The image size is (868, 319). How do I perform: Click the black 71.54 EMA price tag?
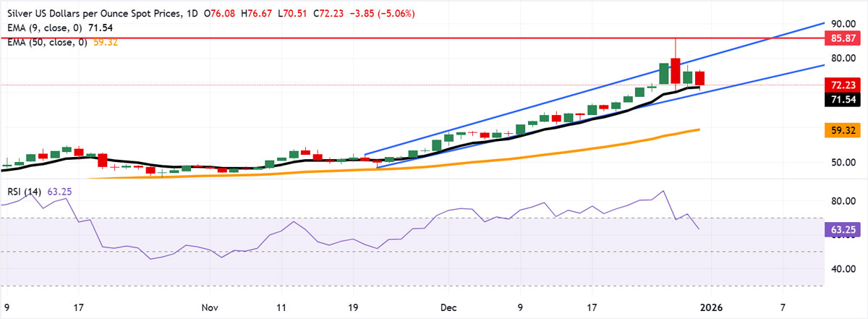pyautogui.click(x=843, y=101)
